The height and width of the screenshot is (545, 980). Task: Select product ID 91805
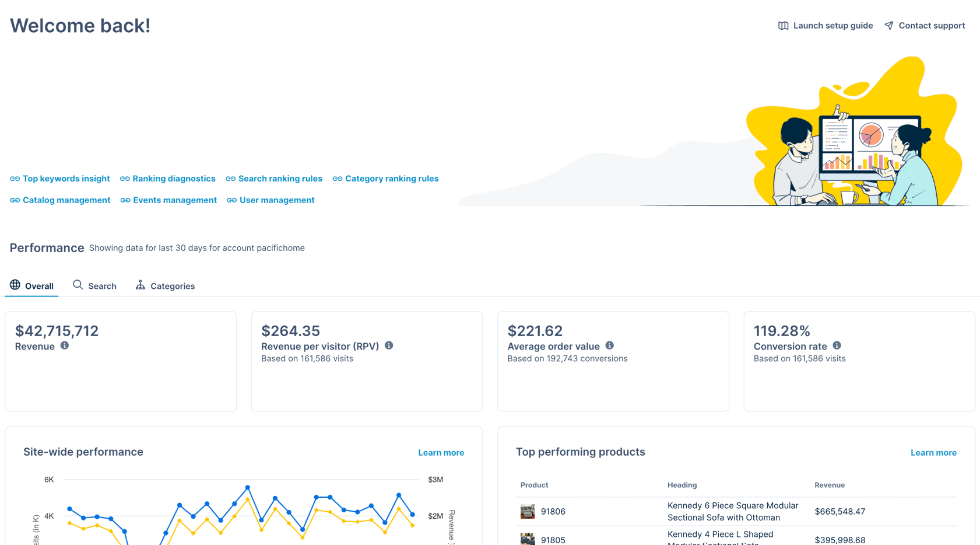[553, 540]
